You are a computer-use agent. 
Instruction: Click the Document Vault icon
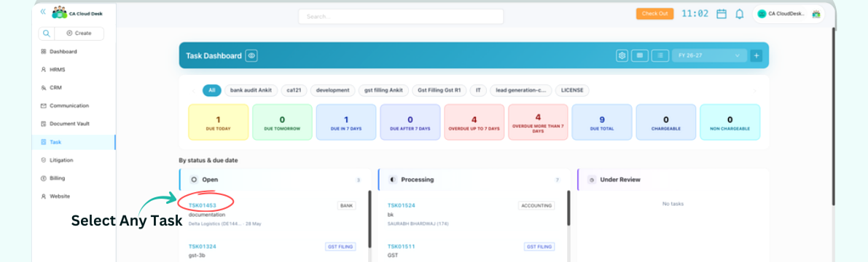43,124
